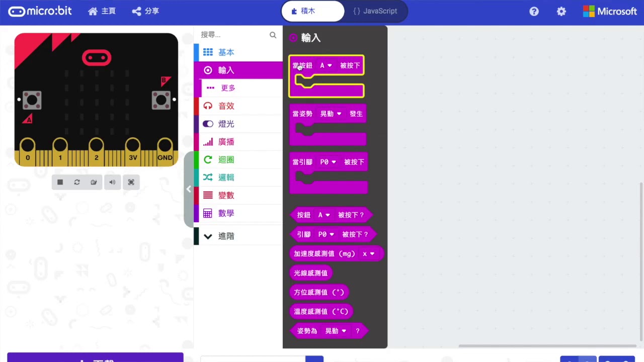Select the 方位感測值 compass heading block
The image size is (644, 362).
pos(319,292)
